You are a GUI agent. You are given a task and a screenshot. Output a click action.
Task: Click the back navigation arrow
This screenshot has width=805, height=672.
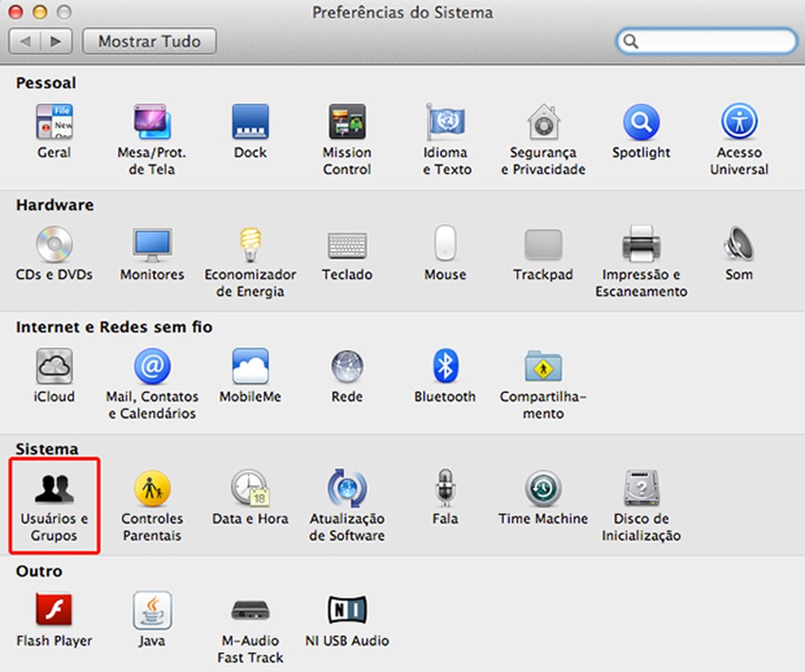(25, 41)
